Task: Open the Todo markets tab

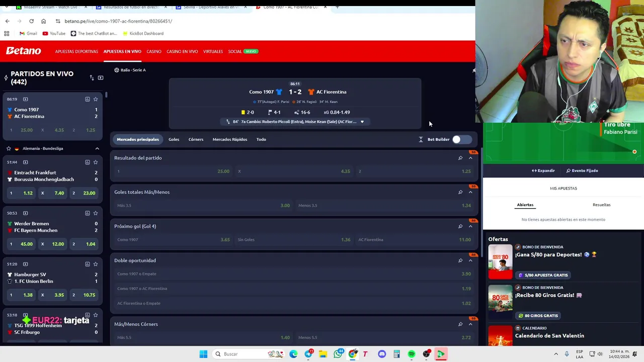Action: 261,139
